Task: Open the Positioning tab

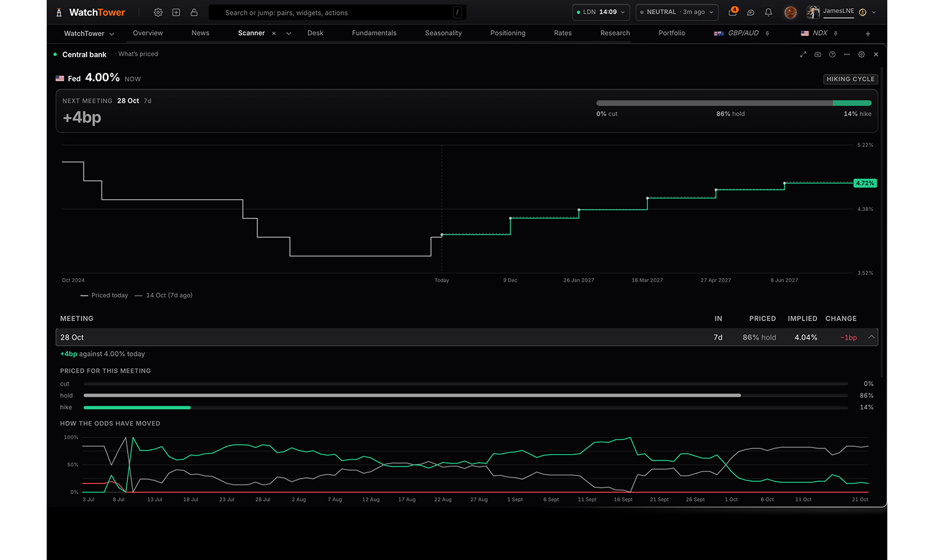Action: click(x=508, y=33)
